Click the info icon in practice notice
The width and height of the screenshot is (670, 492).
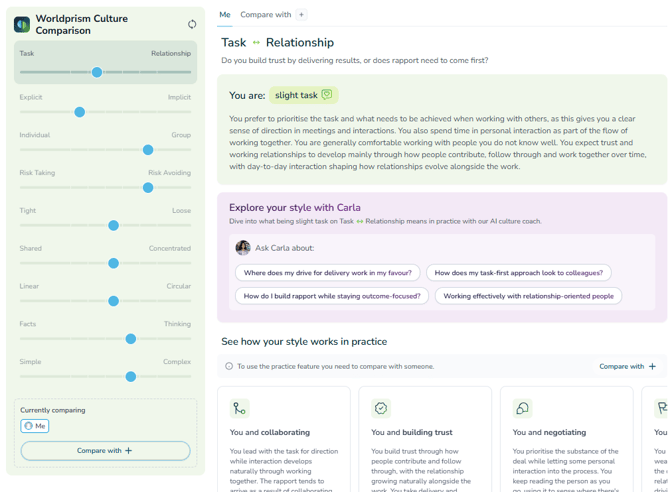click(229, 366)
